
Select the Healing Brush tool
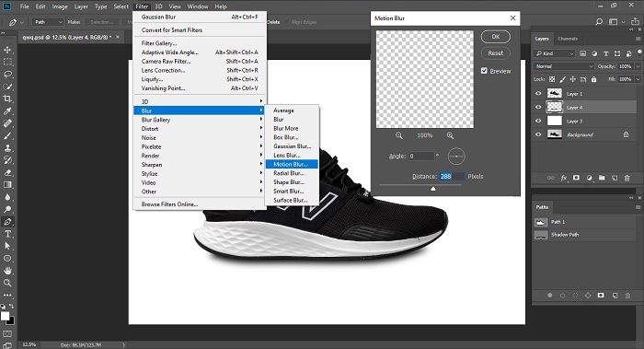click(7, 123)
